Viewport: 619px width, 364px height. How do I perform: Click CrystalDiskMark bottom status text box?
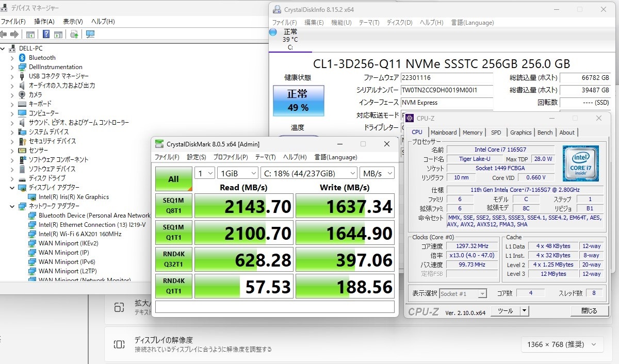click(274, 307)
